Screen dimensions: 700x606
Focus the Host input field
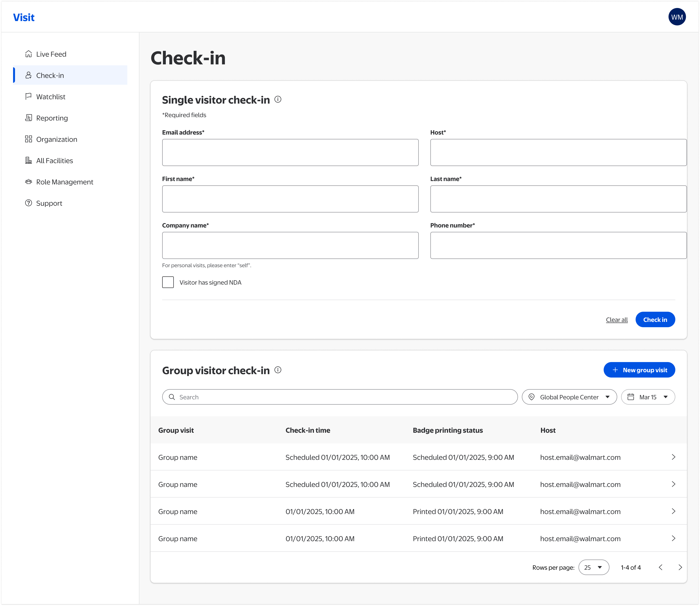[558, 152]
